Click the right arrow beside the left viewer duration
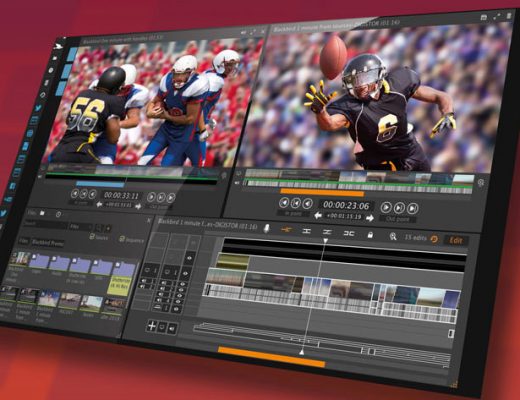 (x=138, y=206)
